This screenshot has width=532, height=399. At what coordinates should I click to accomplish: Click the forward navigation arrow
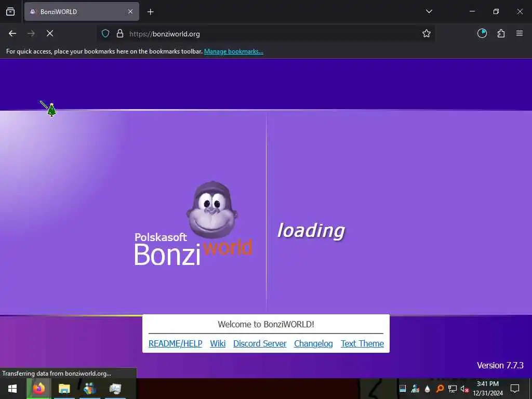(31, 33)
